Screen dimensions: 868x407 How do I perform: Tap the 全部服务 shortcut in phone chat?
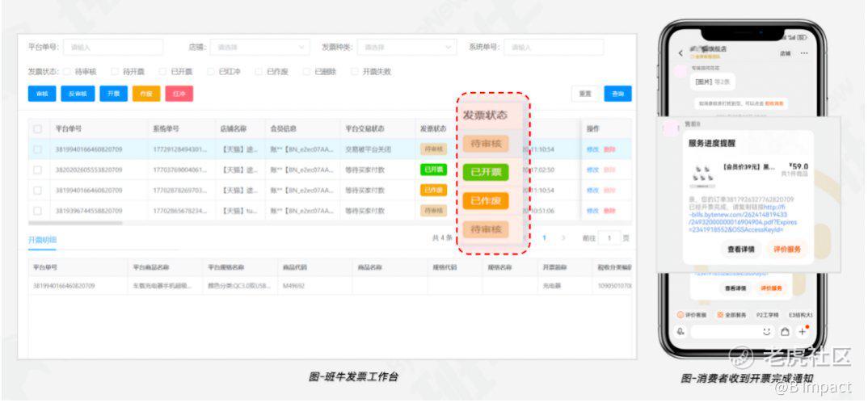[x=731, y=315]
